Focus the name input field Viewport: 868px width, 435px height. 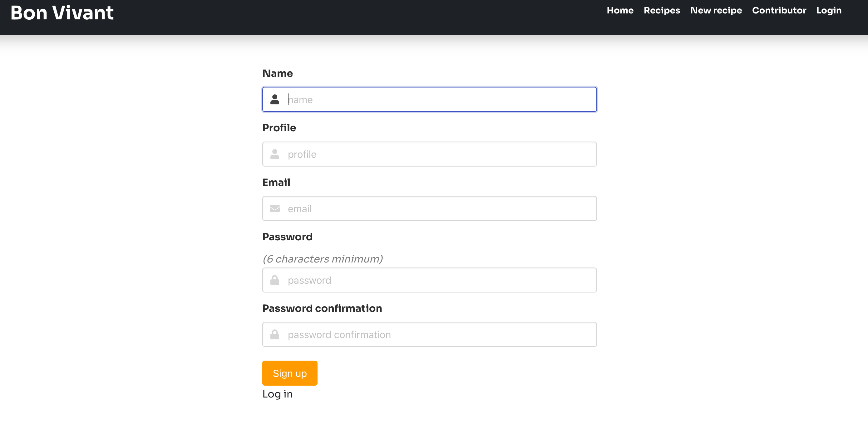[x=438, y=99]
